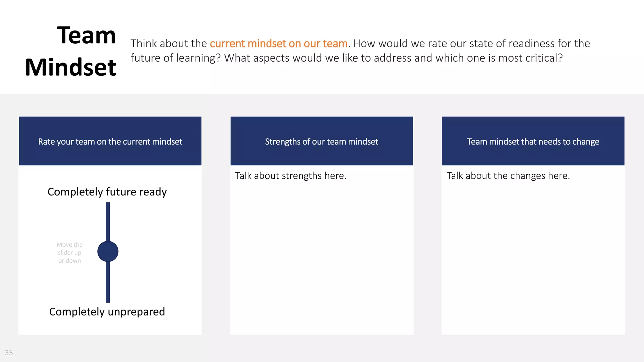Click slide number 35 in the corner
Screen dimensions: 644x362
pos(9,353)
